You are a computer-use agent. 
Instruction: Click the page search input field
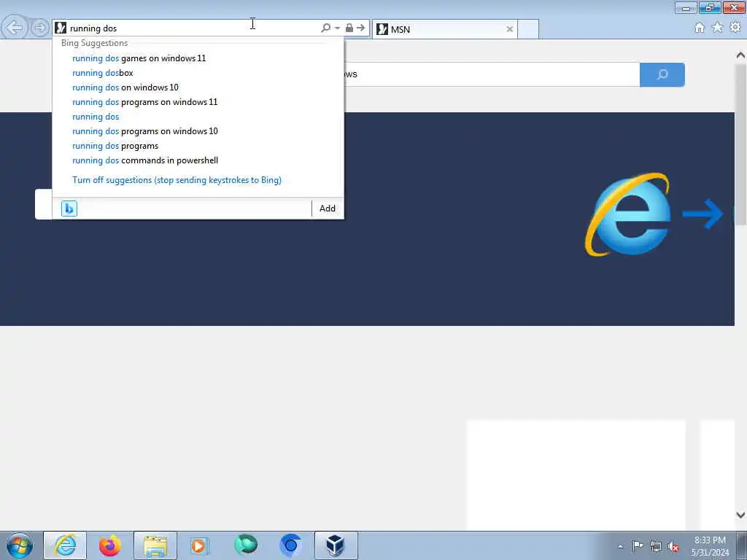coord(491,74)
